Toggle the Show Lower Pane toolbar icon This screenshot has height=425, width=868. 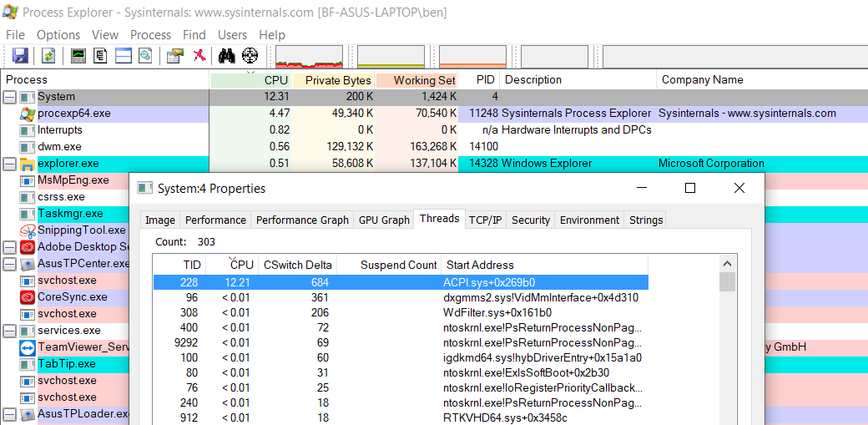(x=123, y=55)
